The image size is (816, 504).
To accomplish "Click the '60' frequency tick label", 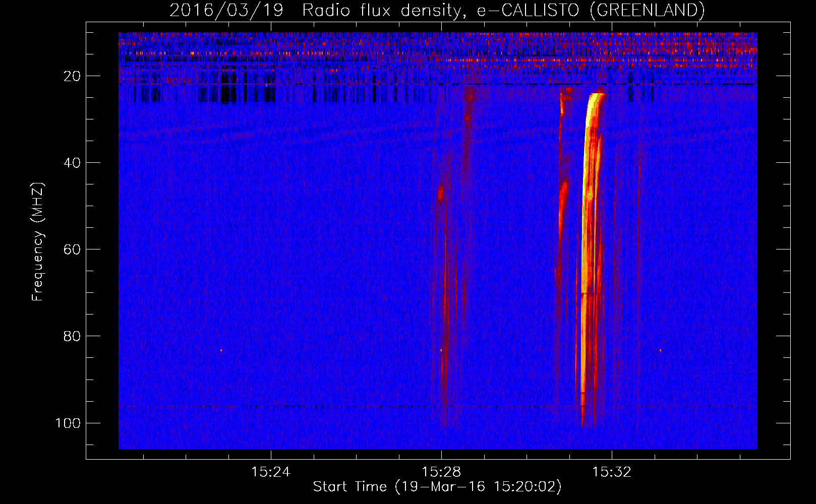I will click(x=73, y=249).
